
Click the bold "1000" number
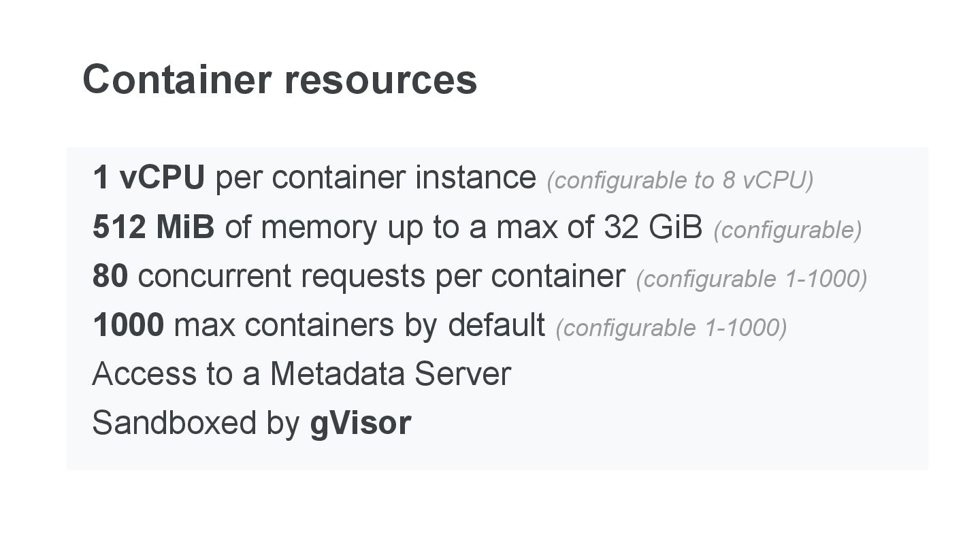point(128,325)
